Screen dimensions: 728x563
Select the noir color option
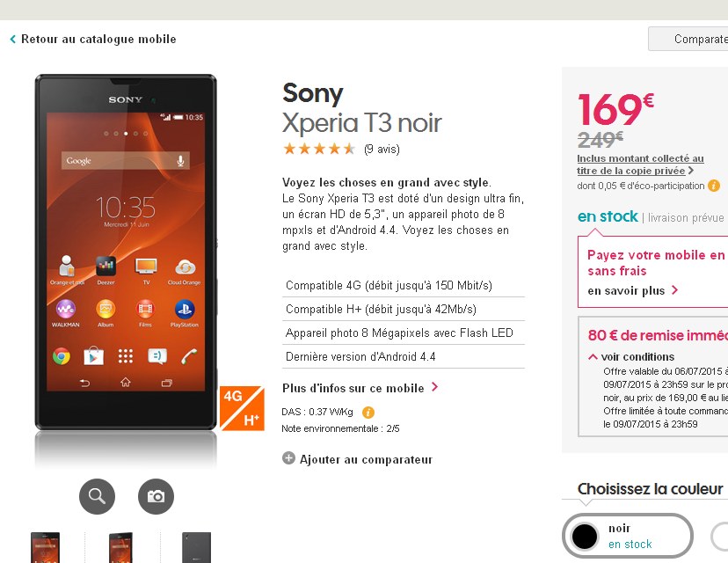point(627,536)
